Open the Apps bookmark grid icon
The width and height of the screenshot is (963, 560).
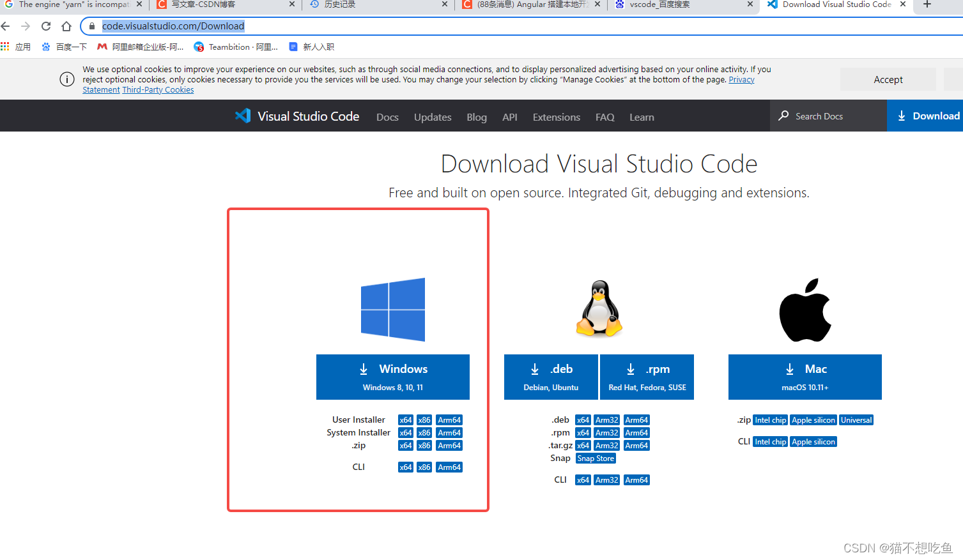[x=5, y=47]
